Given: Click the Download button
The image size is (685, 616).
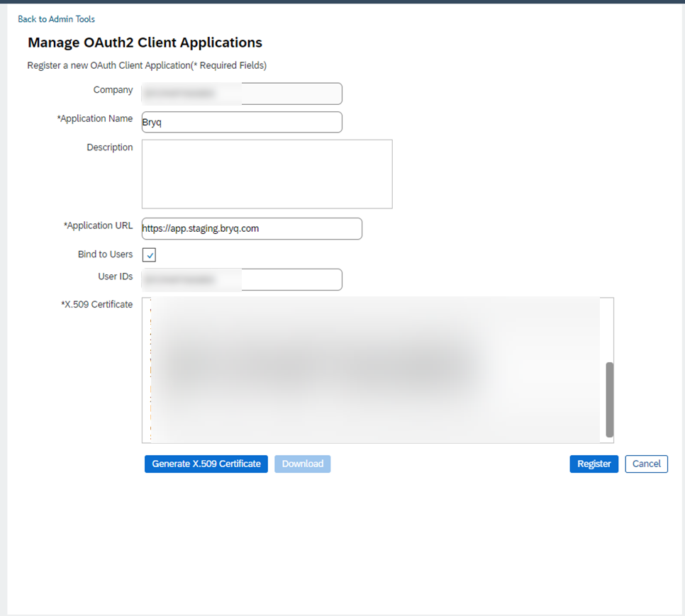Looking at the screenshot, I should 303,464.
